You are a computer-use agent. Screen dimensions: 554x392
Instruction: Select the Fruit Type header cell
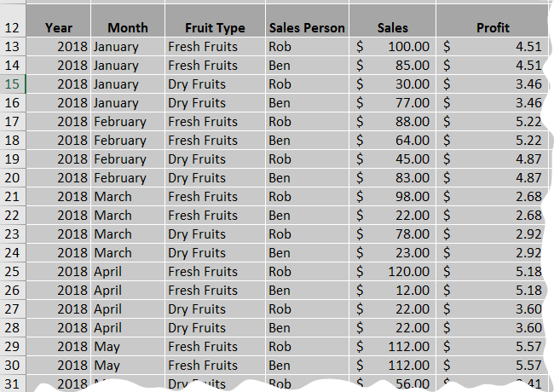click(215, 20)
